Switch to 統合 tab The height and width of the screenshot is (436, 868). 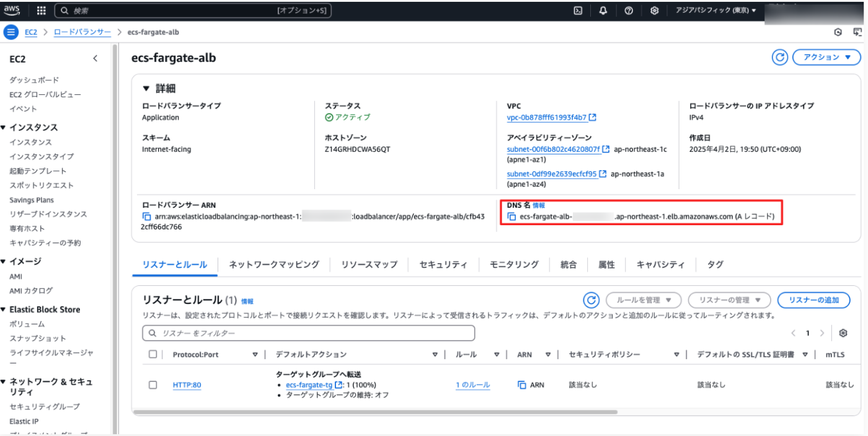click(569, 265)
